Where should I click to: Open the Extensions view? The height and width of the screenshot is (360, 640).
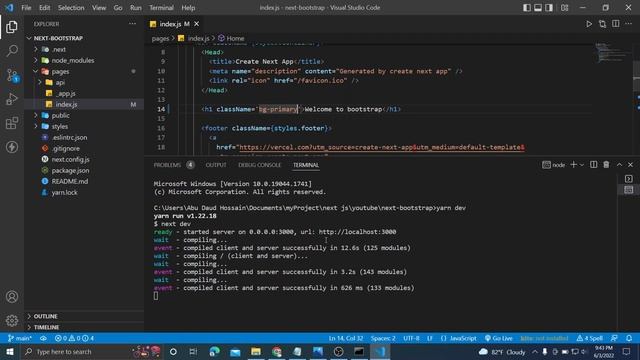click(x=12, y=123)
